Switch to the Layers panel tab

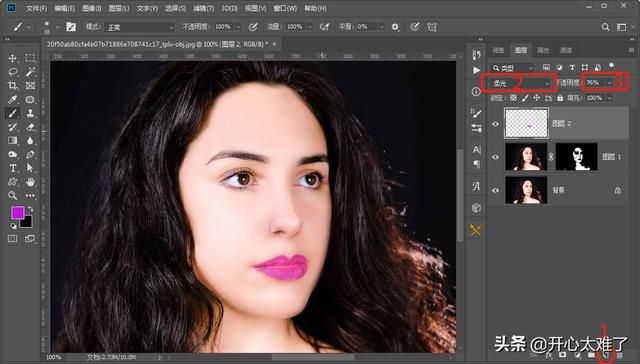[x=520, y=50]
